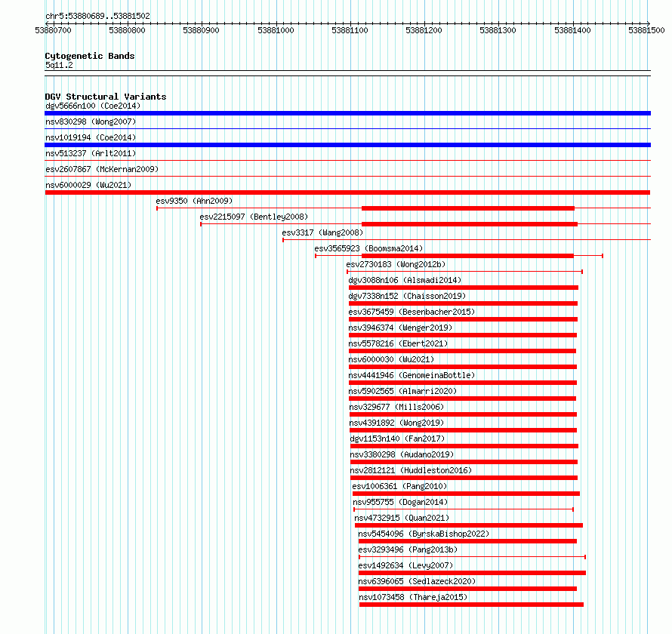This screenshot has height=634, width=672.
Task: Click the red bar under esv1492634 (Levy2007)
Action: pos(472,573)
